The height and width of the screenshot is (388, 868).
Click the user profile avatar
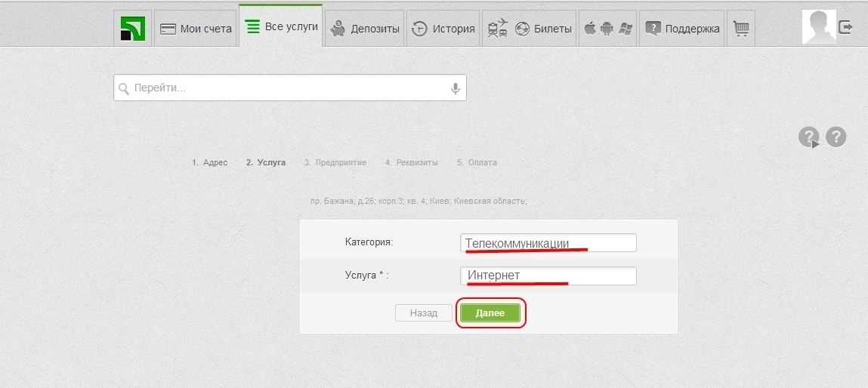click(819, 27)
